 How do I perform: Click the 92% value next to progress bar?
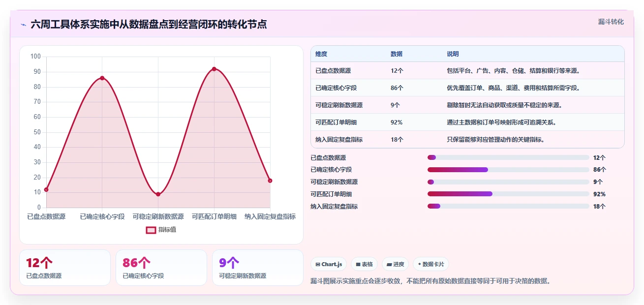tap(599, 194)
